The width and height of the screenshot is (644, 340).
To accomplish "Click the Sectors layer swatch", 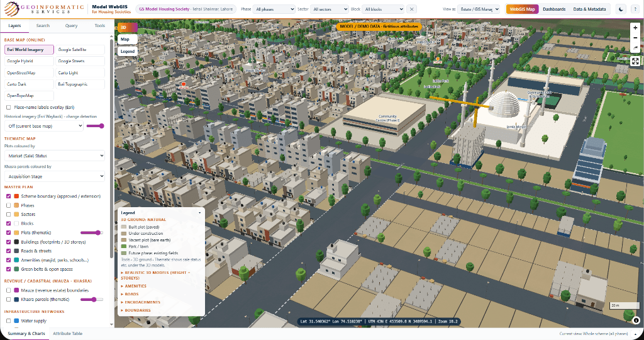I will coord(16,214).
